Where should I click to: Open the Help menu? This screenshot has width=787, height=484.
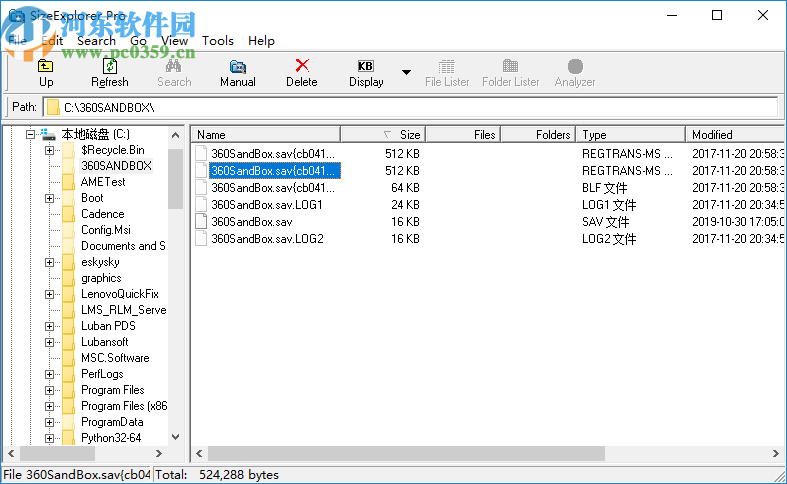tap(261, 41)
